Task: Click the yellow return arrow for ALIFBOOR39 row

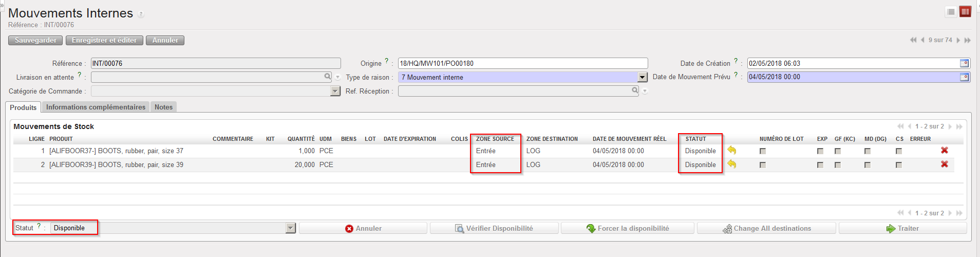Action: tap(732, 164)
